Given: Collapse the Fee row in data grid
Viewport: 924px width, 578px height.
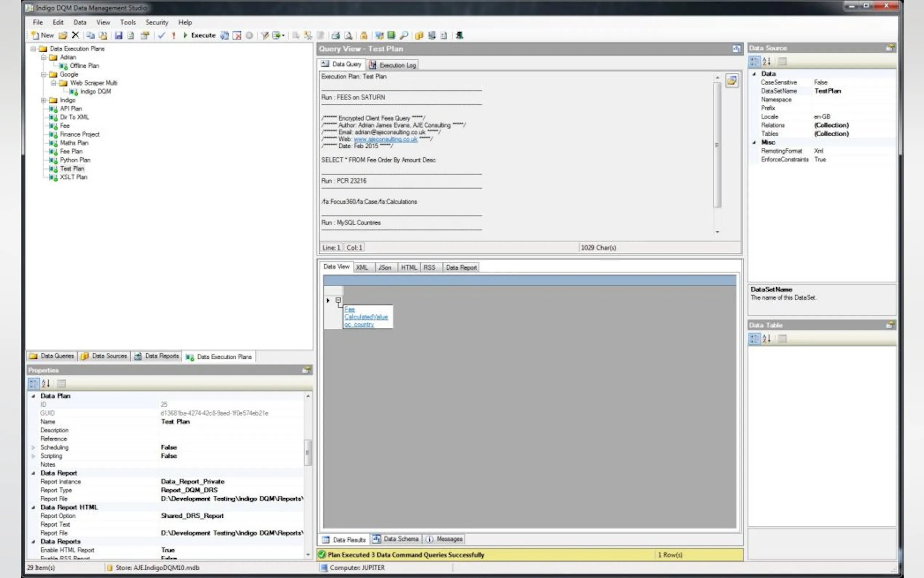Looking at the screenshot, I should (x=338, y=300).
